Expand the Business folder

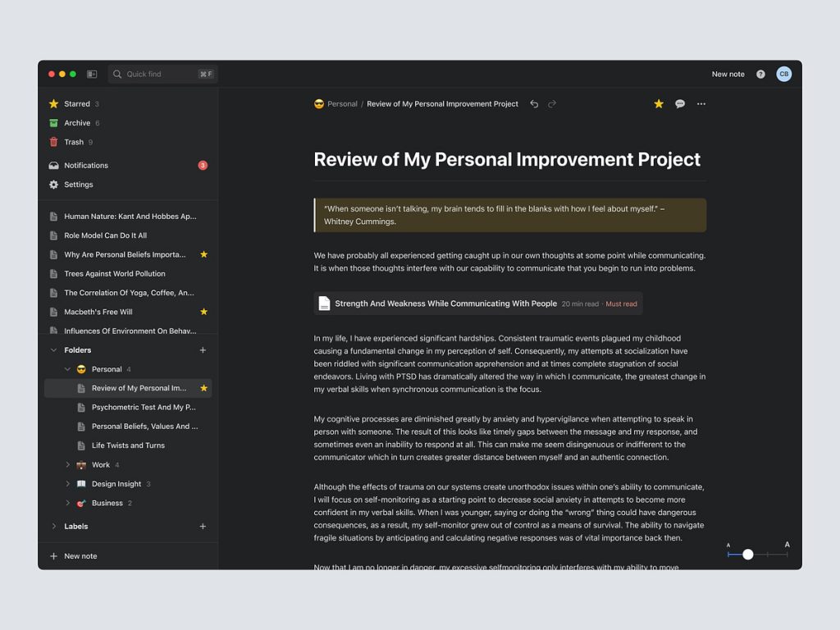[x=68, y=503]
